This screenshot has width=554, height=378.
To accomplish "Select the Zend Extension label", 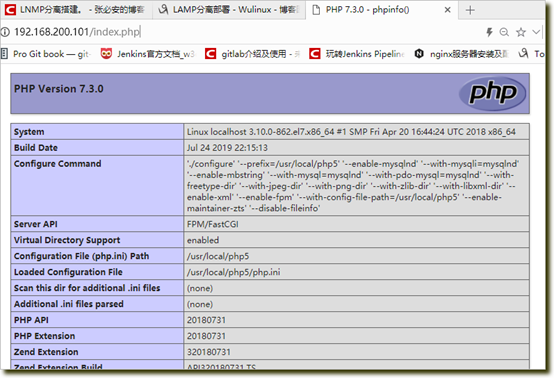I will click(46, 352).
